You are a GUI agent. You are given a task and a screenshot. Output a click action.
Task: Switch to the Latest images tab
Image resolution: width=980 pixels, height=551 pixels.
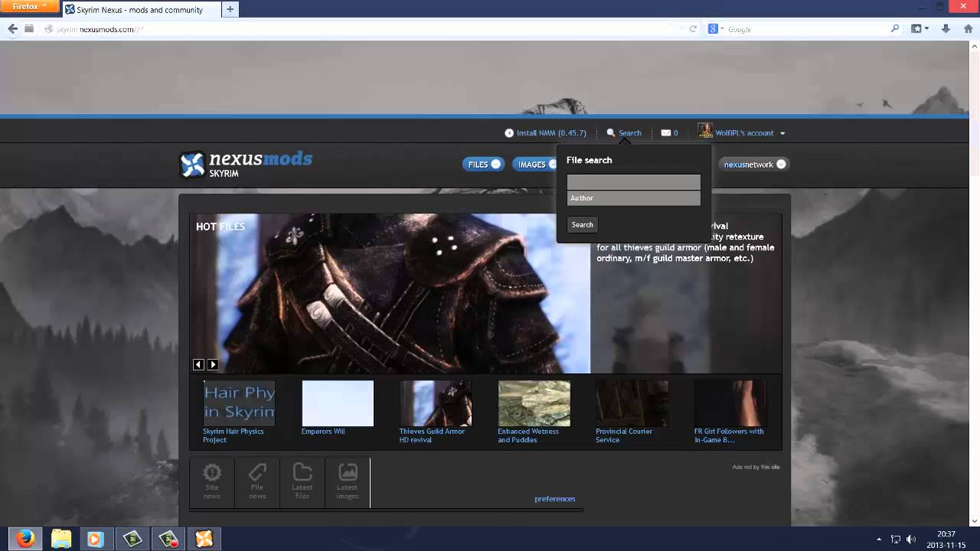(348, 482)
